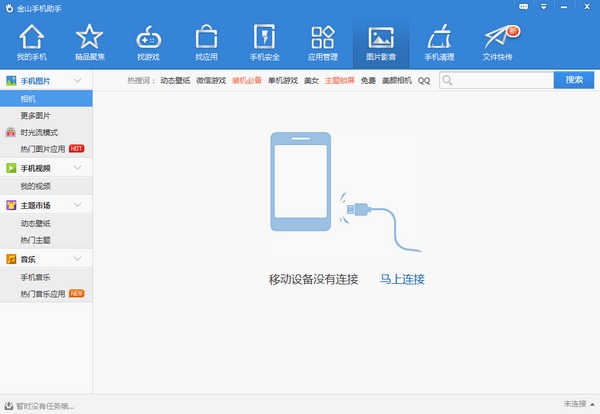Screen dimensions: 600x414
Task: Click the HOT badge beside 热门图片应用
Action: [77, 148]
